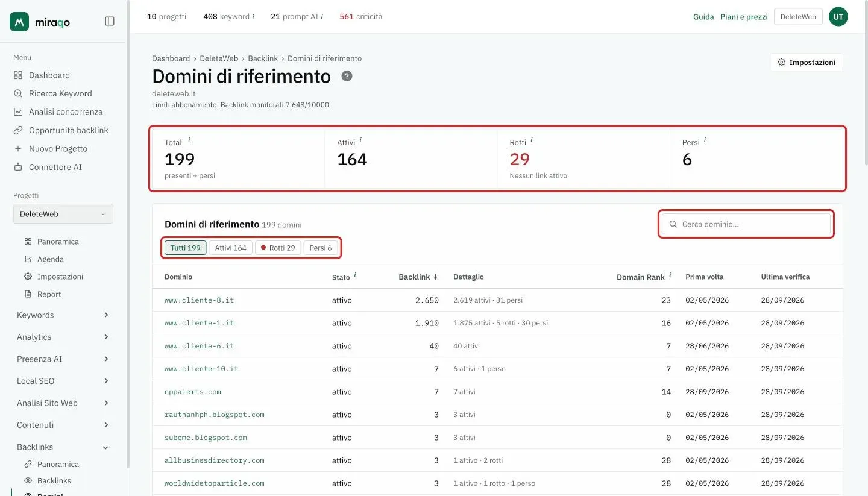Click the info icon beside Domain Rank
The height and width of the screenshot is (496, 868).
(x=670, y=275)
